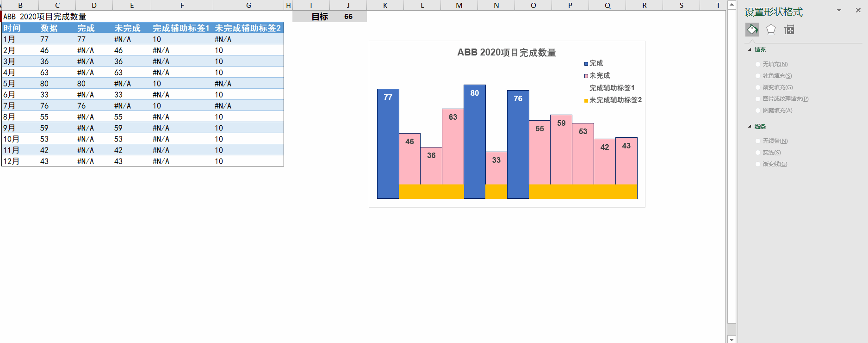Open the Size & Properties tab icon
The image size is (868, 343).
[789, 30]
